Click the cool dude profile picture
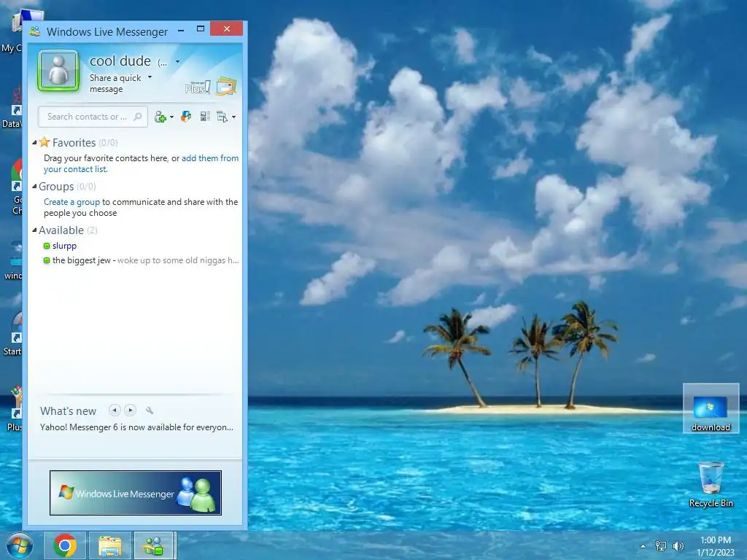The width and height of the screenshot is (747, 560). (58, 71)
